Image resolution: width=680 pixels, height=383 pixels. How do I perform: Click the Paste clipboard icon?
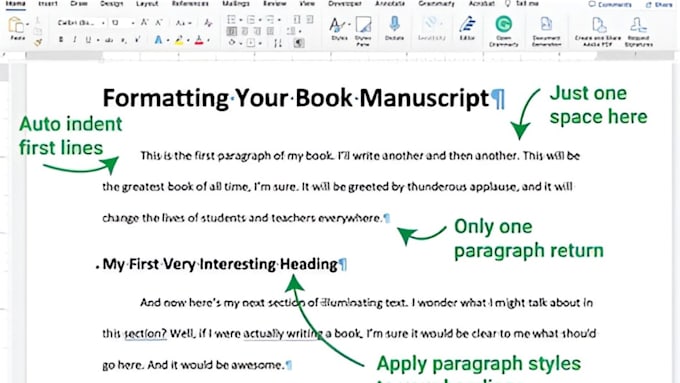(16, 26)
